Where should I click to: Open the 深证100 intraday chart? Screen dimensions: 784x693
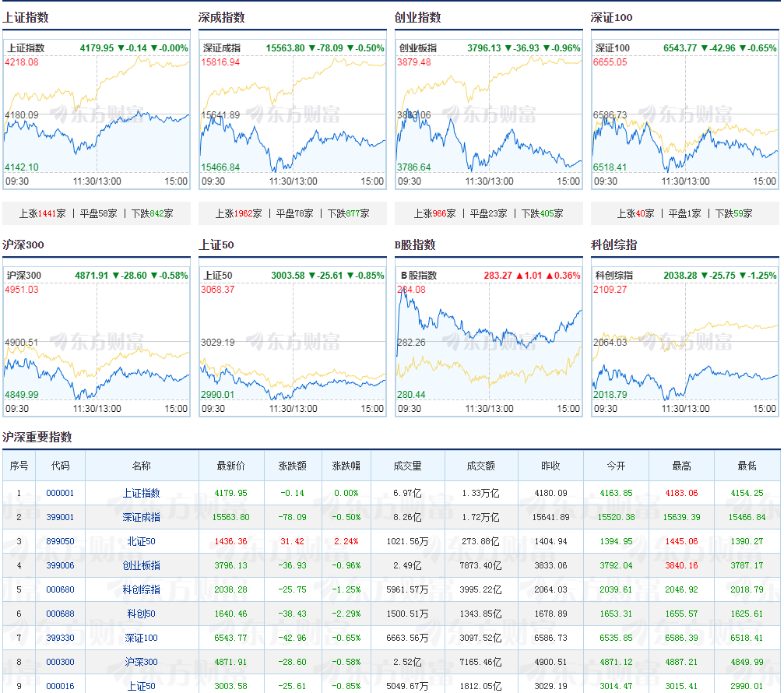685,114
